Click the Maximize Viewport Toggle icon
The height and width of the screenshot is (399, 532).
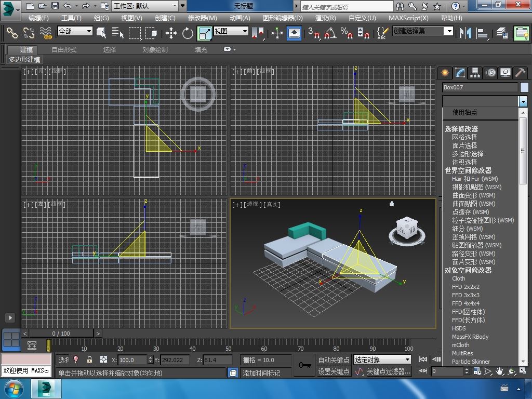pos(523,371)
